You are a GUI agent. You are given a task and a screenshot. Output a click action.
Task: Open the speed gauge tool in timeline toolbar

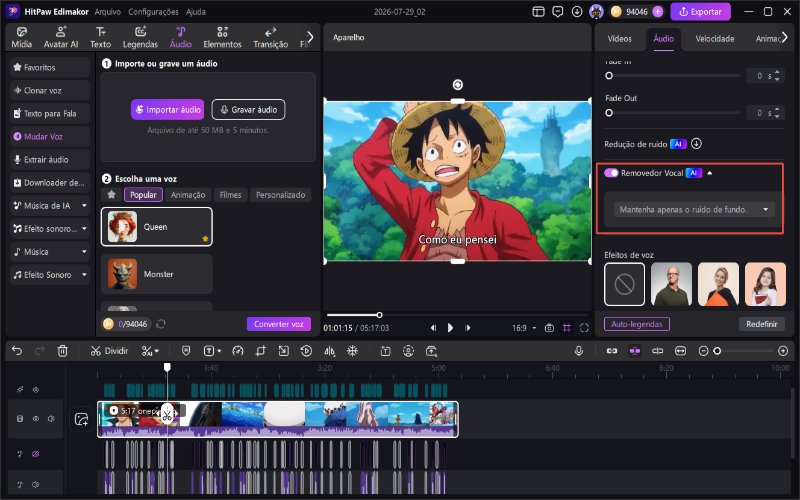click(x=238, y=351)
